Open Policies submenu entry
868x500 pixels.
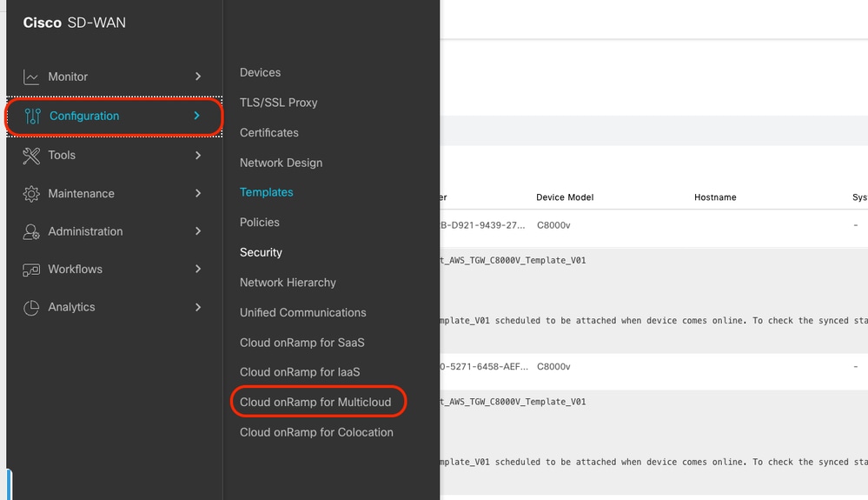[260, 223]
